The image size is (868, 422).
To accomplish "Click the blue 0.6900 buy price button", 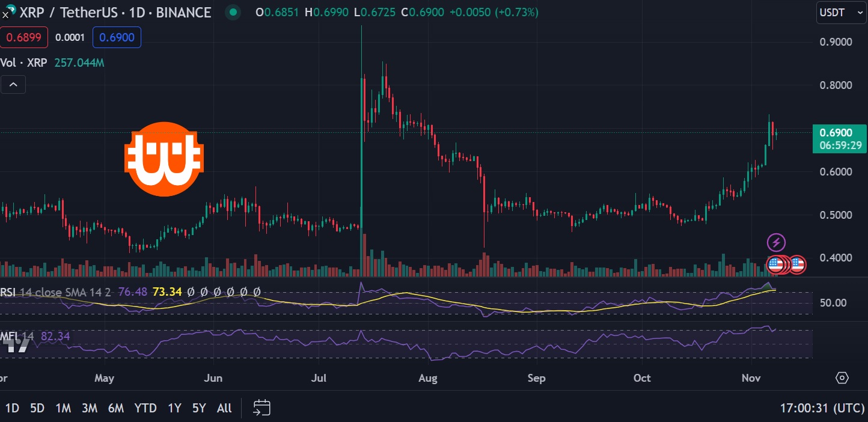I will pyautogui.click(x=117, y=38).
